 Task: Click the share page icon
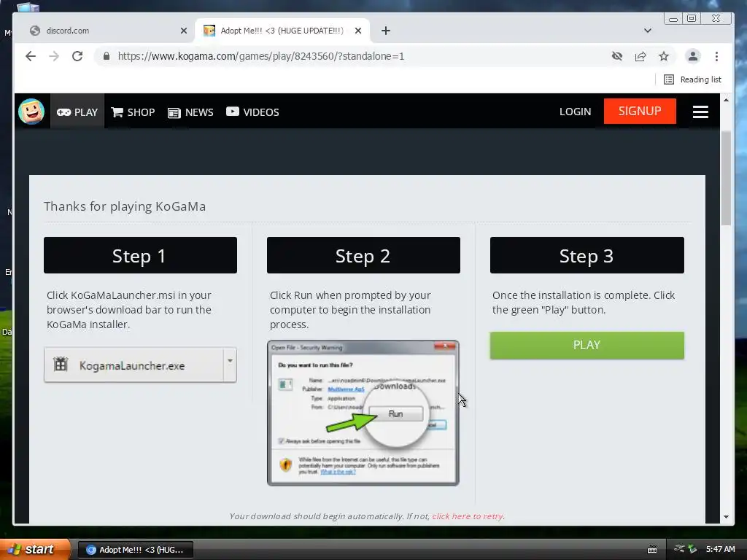[640, 56]
